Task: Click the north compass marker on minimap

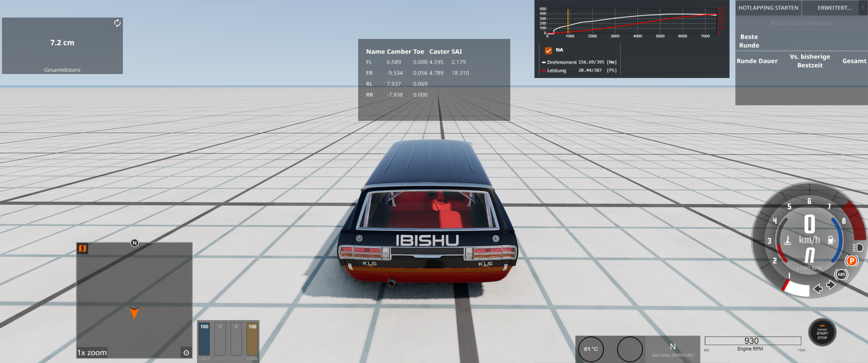Action: click(x=134, y=243)
